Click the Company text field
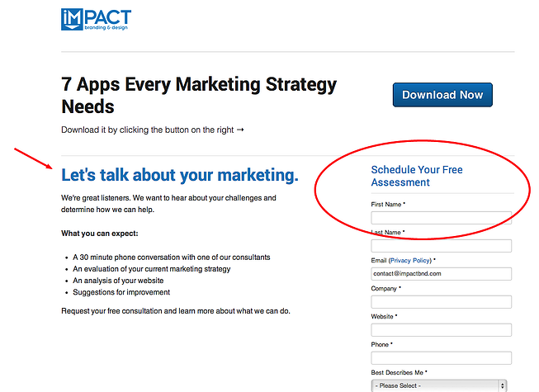Screen dimensions: 539x392 point(441,302)
